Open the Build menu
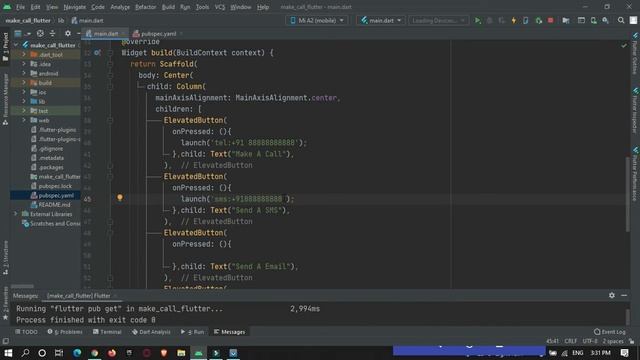 tap(168, 7)
